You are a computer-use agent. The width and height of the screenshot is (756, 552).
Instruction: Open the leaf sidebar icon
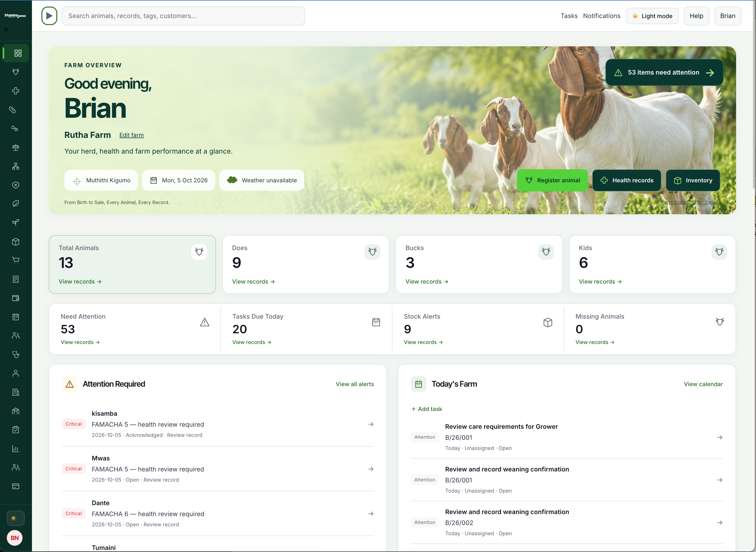[x=16, y=204]
